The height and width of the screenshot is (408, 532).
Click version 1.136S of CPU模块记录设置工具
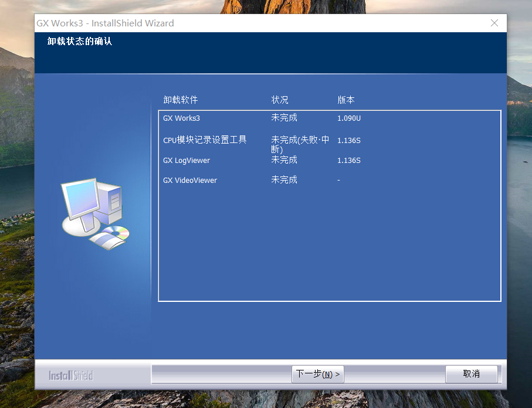coord(349,141)
